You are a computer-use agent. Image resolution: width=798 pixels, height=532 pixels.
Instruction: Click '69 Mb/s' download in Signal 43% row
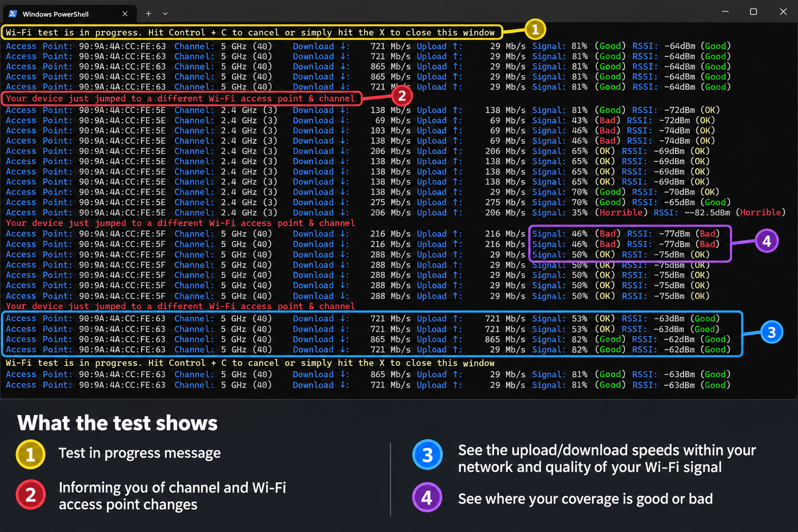pyautogui.click(x=393, y=120)
